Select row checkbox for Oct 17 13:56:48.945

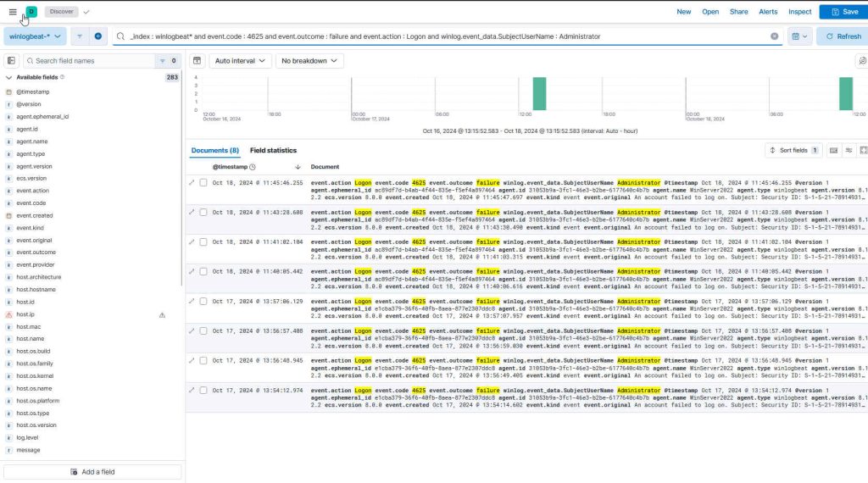tap(203, 361)
